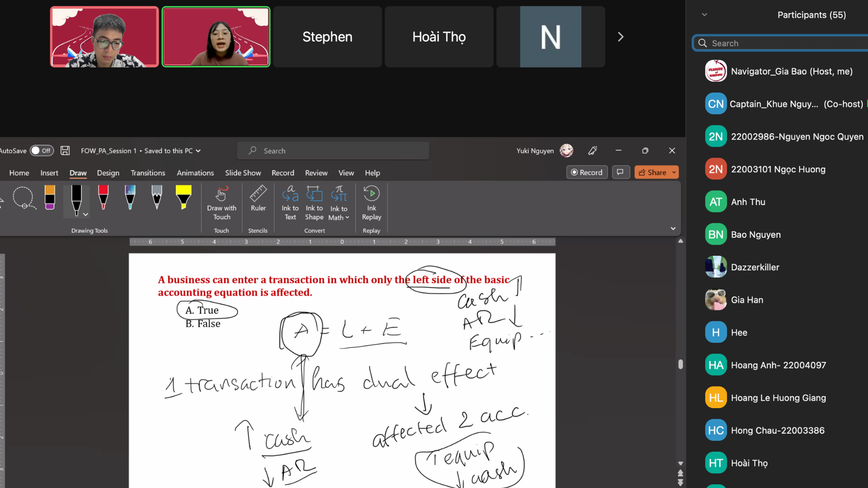Screen dimensions: 868x488
Task: Select the Lasso Select tool
Action: (24, 198)
